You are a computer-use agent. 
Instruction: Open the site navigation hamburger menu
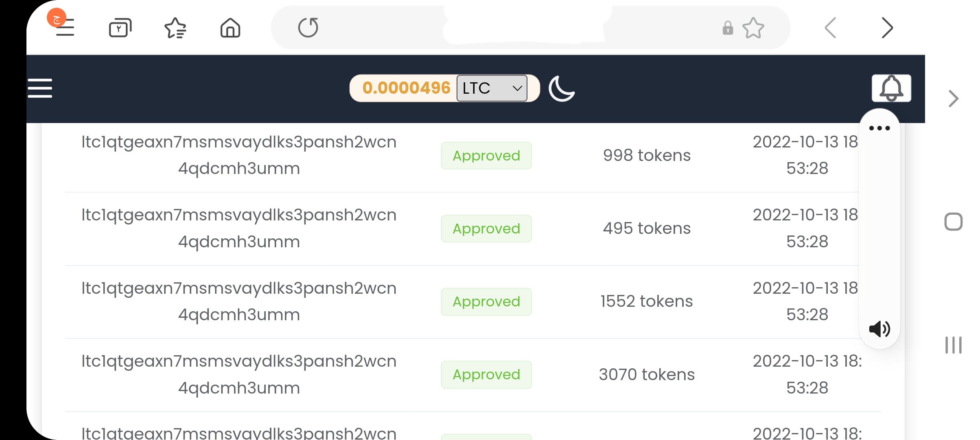40,88
